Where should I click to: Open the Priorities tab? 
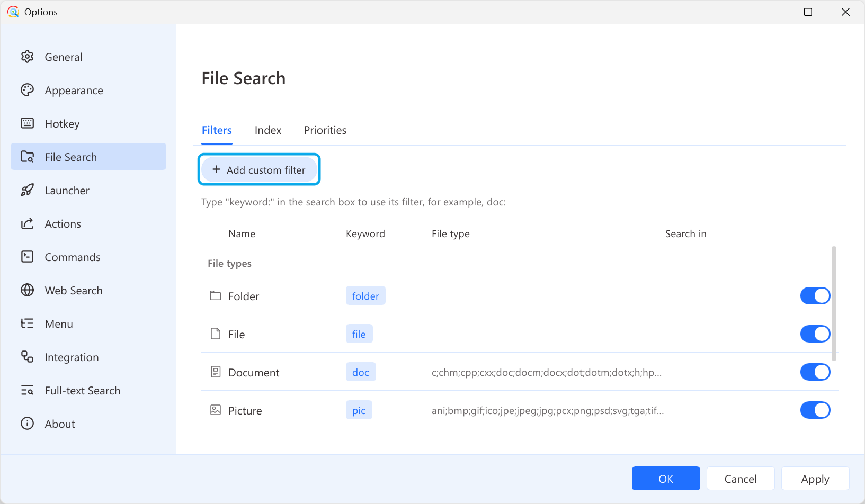coord(325,130)
